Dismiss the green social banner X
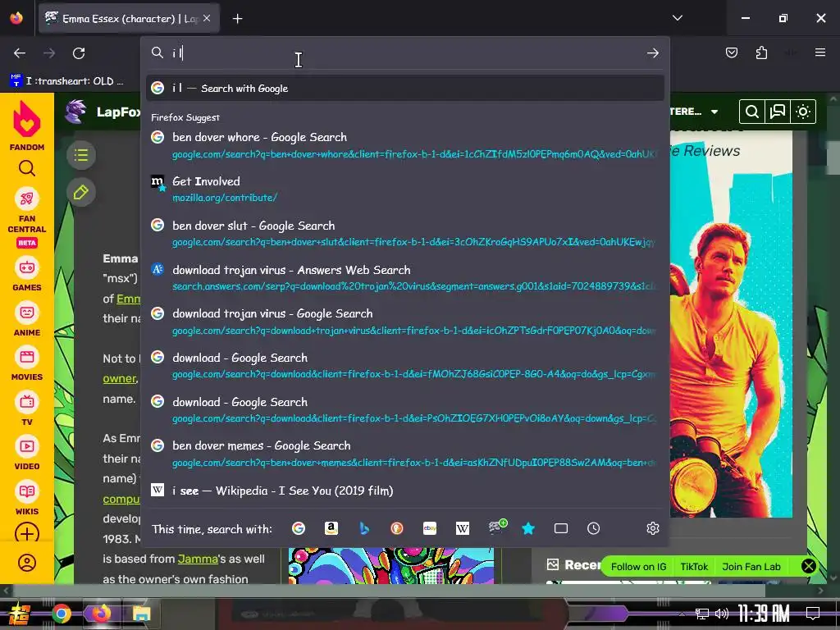 pyautogui.click(x=808, y=566)
